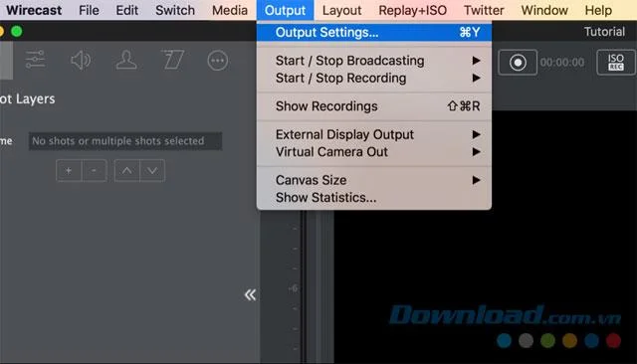
Task: Click the Tutorial document title
Action: [x=604, y=32]
